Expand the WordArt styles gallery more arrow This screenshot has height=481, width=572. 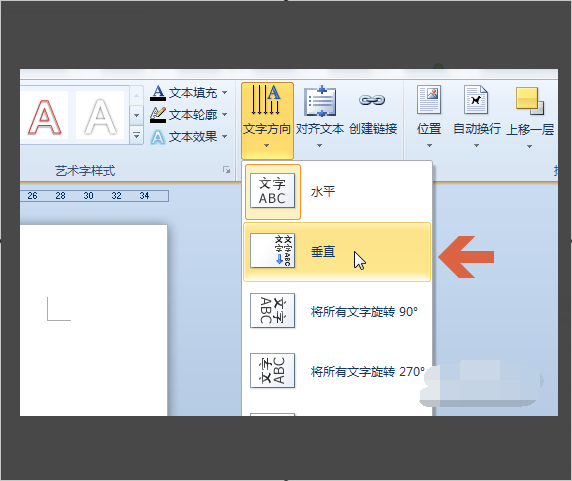tap(136, 136)
